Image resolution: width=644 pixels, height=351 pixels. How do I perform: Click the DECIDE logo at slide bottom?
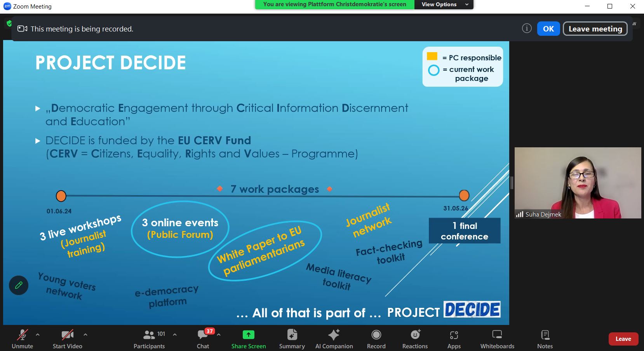(x=472, y=309)
